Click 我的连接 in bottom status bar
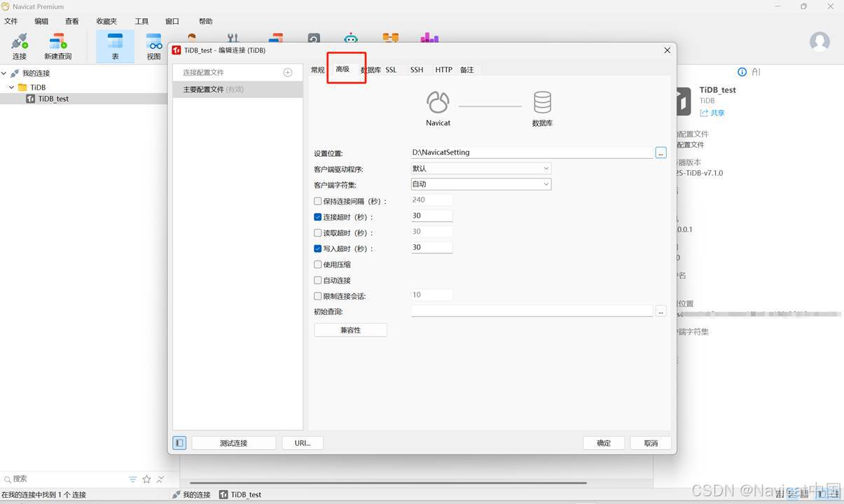 [x=191, y=494]
